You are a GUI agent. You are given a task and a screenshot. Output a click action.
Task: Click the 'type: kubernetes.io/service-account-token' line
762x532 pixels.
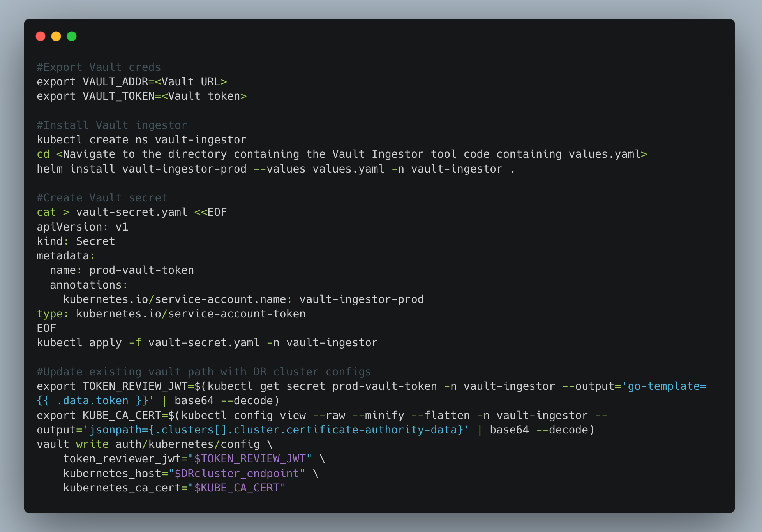171,314
